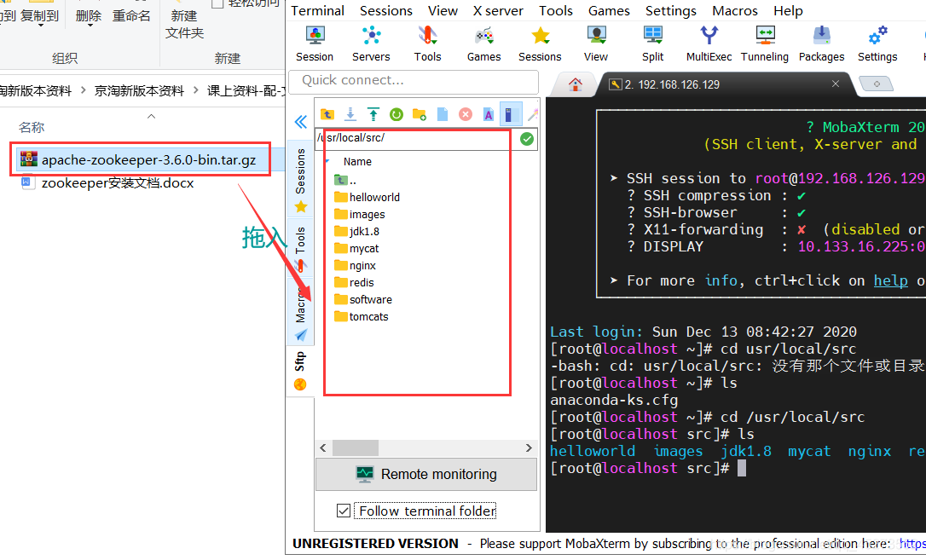Switch to the Sftp sidebar tab
926x560 pixels.
pos(301,371)
